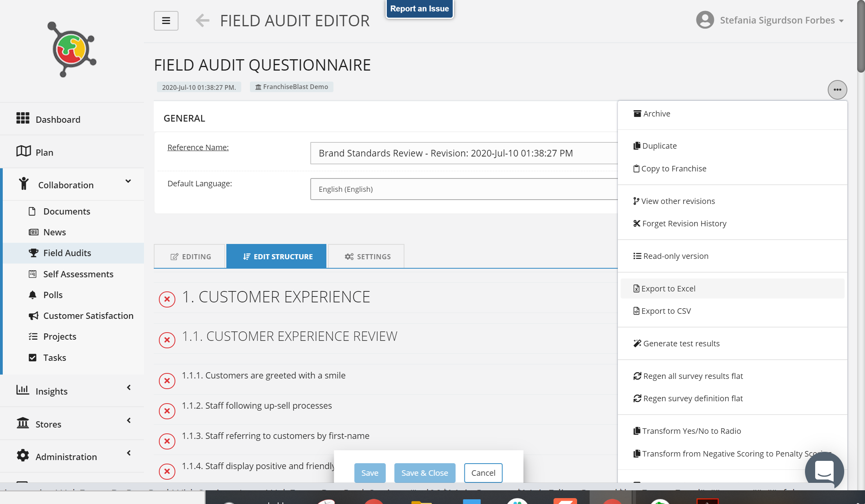This screenshot has height=504, width=865.
Task: Click the Dashboard grid icon in sidebar
Action: tap(23, 118)
